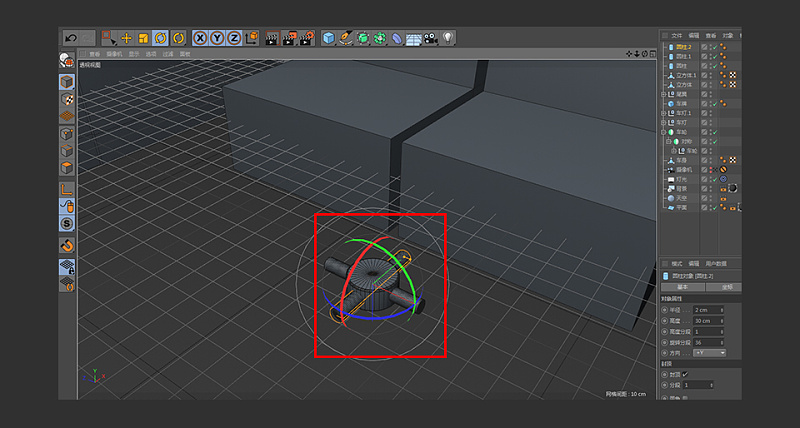Switch to Points mode in left sidebar
The height and width of the screenshot is (428, 800).
tap(67, 134)
